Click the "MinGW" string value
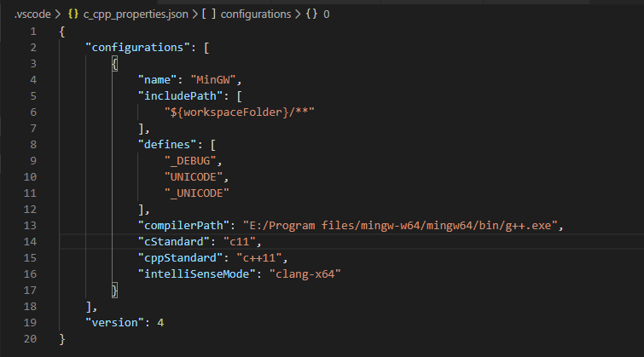The image size is (644, 357). pos(213,80)
